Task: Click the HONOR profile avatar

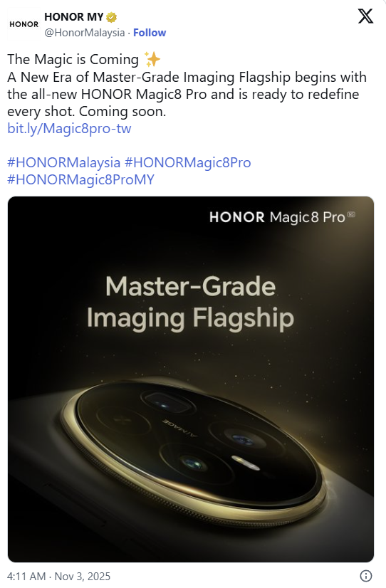Action: (24, 24)
